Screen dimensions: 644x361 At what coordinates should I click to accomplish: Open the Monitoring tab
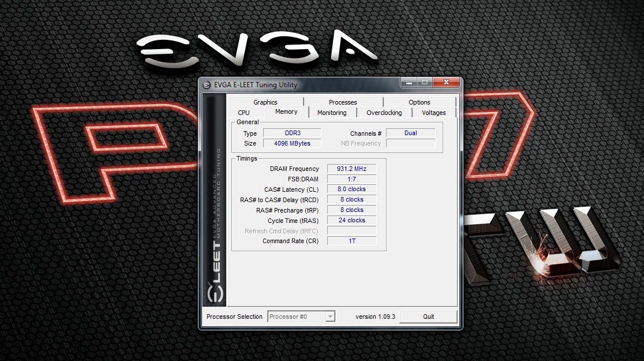point(332,113)
